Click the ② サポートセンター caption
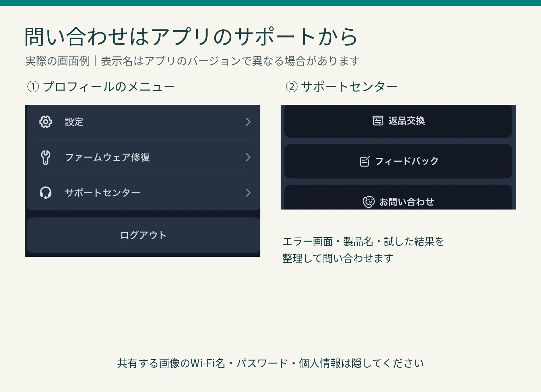 342,87
